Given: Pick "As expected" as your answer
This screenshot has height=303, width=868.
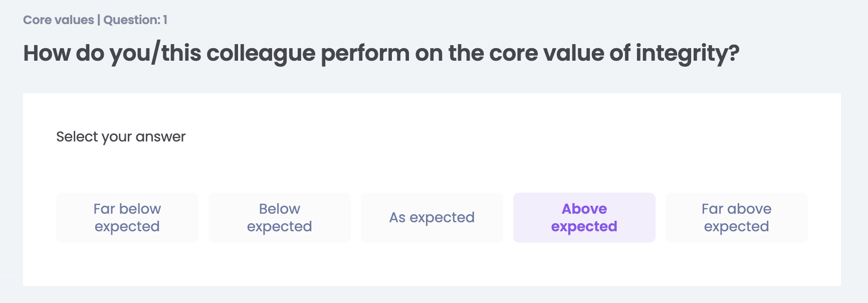Looking at the screenshot, I should (x=432, y=218).
